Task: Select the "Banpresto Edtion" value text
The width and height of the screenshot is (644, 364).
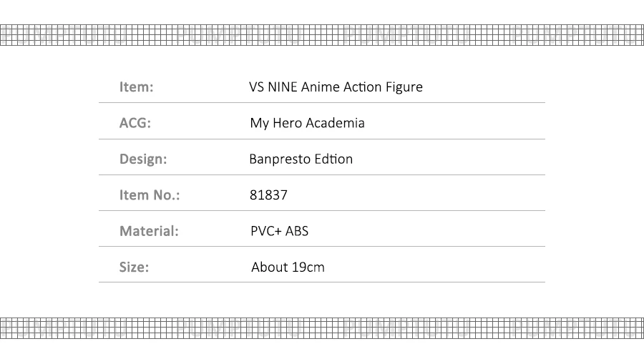Action: (301, 159)
